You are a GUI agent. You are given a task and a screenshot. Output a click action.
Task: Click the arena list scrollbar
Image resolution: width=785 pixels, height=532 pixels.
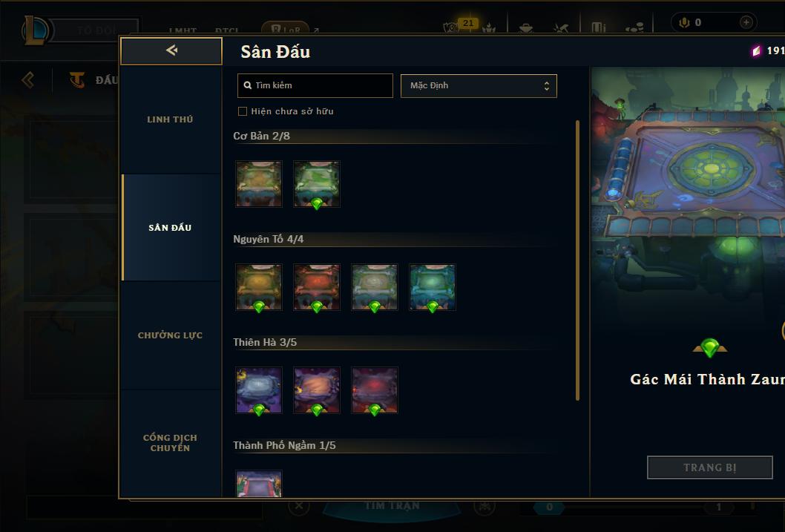pos(577,260)
